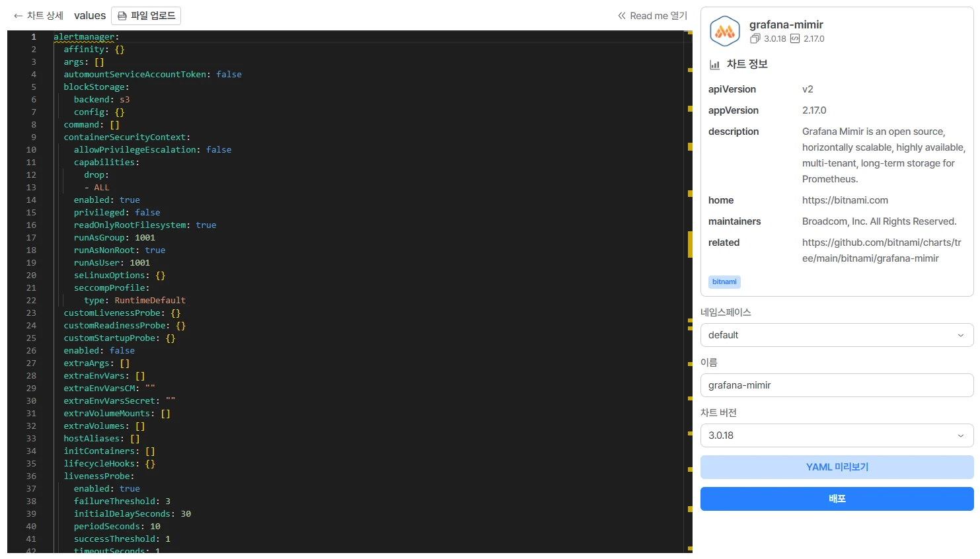980x559 pixels.
Task: Click the apiVersion v2 value
Action: (x=808, y=89)
